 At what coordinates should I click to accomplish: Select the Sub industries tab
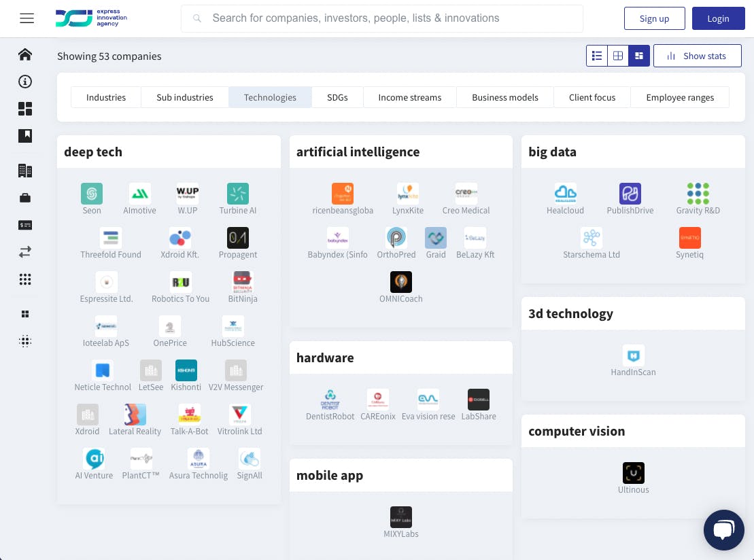point(185,98)
